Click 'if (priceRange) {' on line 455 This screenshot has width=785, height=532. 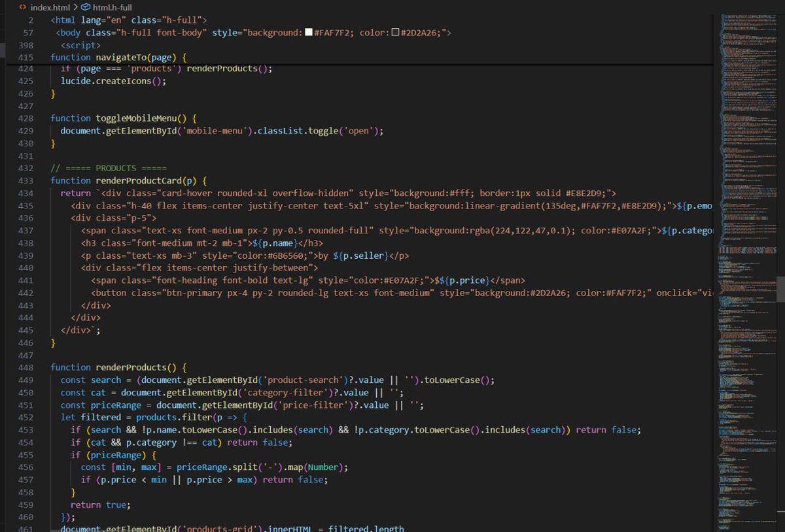coord(114,455)
